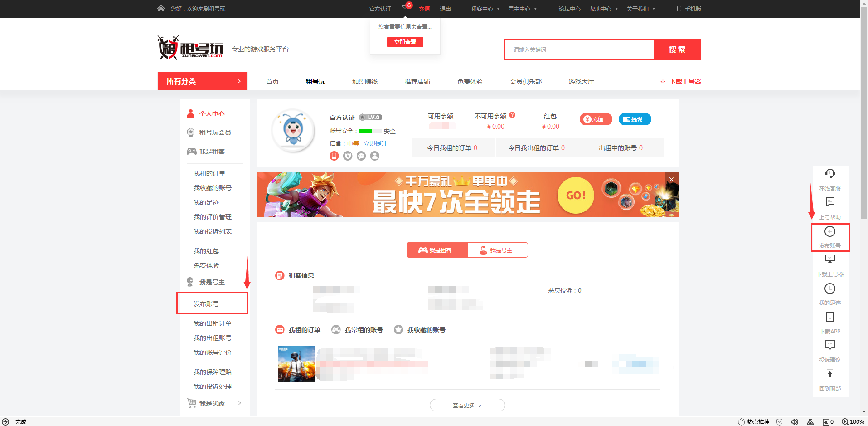Select the 我收藏的账号 tab
This screenshot has height=426, width=868.
(x=420, y=330)
